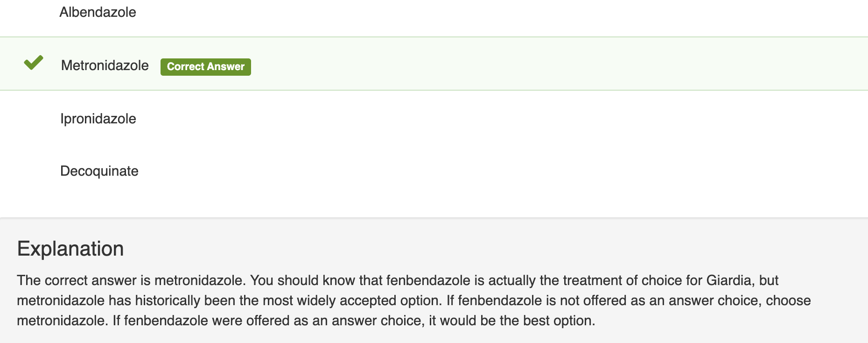868x343 pixels.
Task: Click the word 'but' ending the first line
Action: tap(769, 280)
